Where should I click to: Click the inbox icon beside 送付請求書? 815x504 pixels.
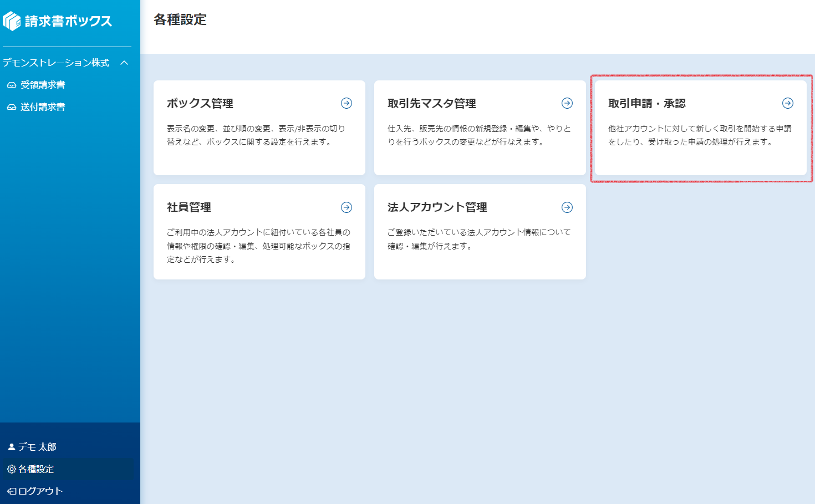(12, 107)
